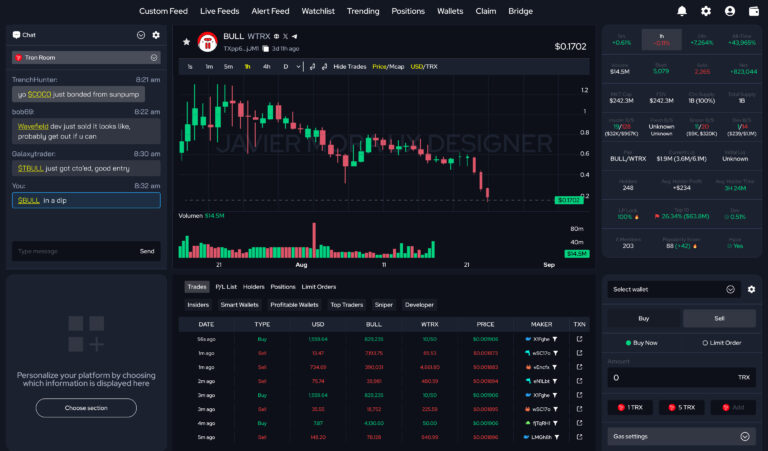
Task: Switch to the Sell side
Action: pos(719,318)
